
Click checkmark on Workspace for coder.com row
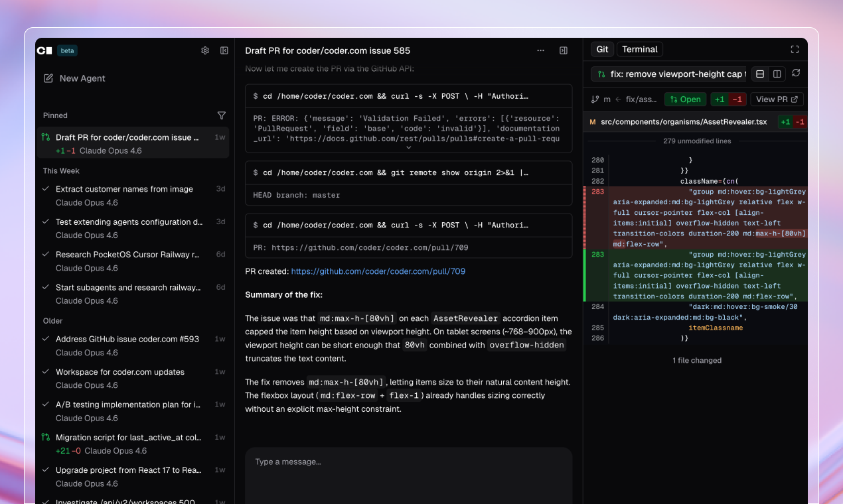46,372
